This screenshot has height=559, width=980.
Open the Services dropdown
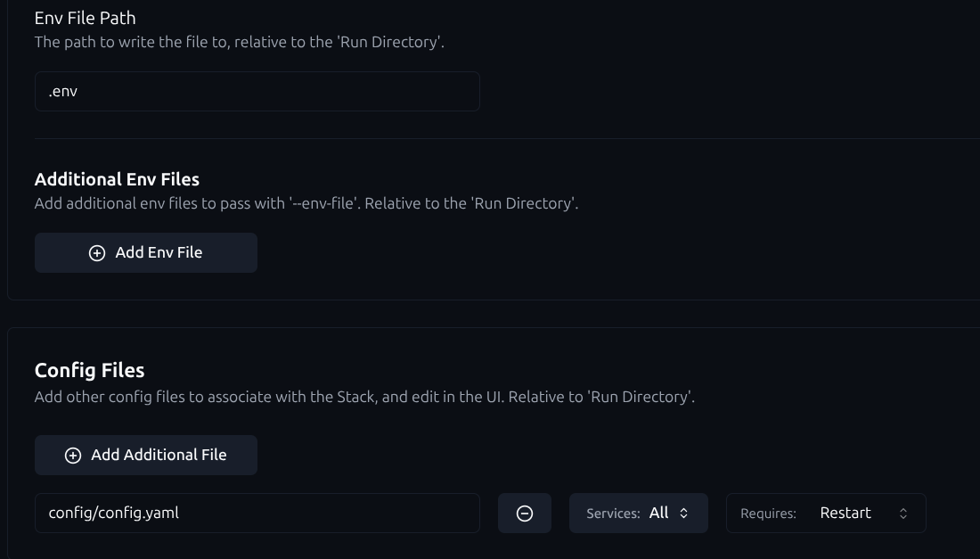point(638,514)
